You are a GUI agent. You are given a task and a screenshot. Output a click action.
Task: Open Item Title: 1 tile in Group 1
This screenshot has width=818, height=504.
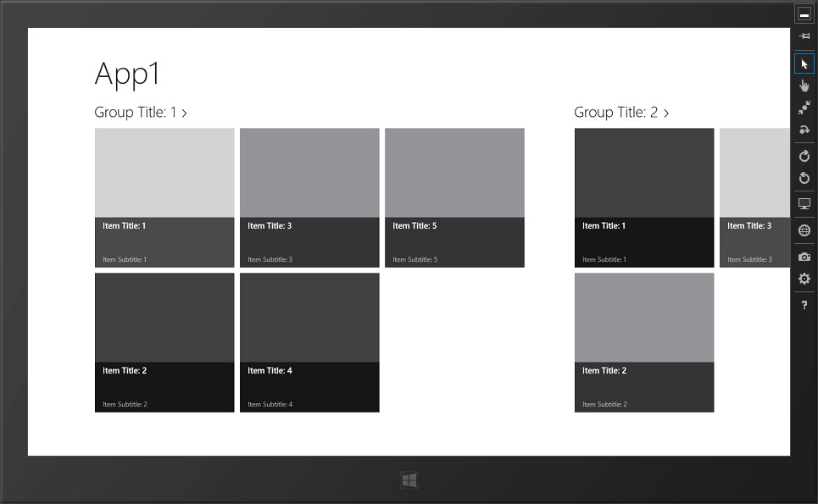(164, 197)
